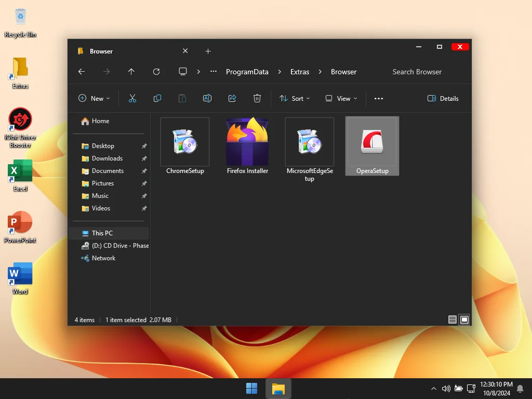Show hidden system tray icons

tap(434, 389)
